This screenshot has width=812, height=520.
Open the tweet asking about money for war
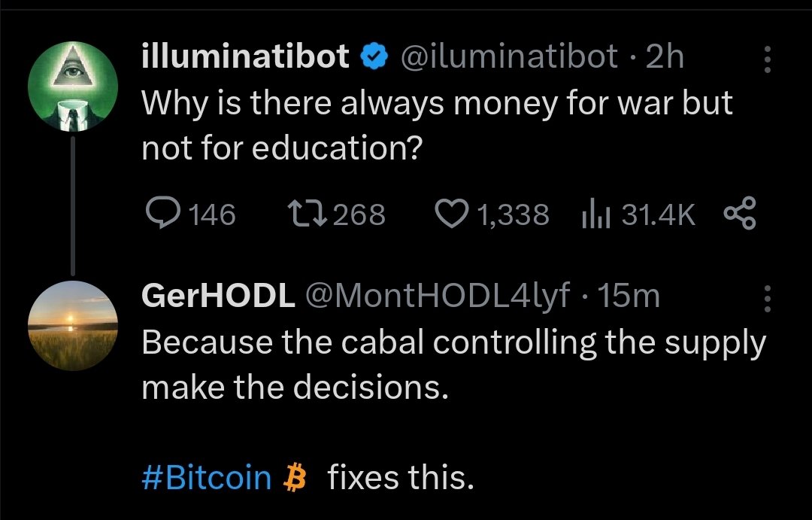436,126
